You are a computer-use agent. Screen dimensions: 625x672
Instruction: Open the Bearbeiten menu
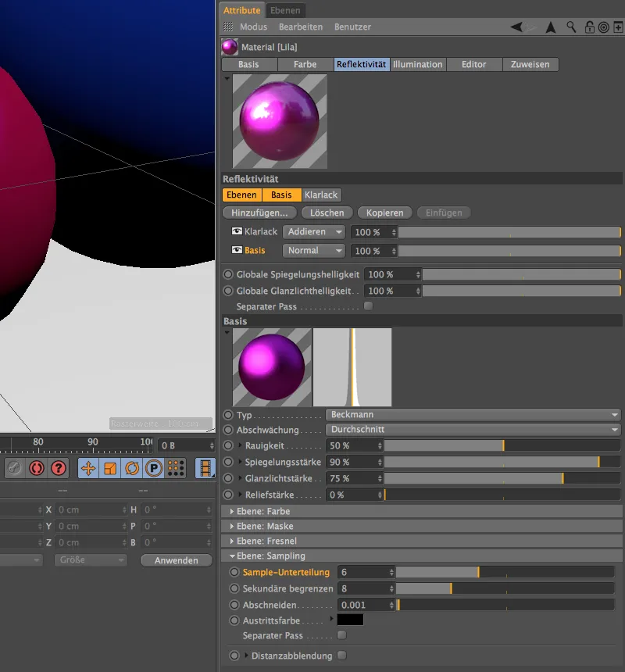[301, 27]
